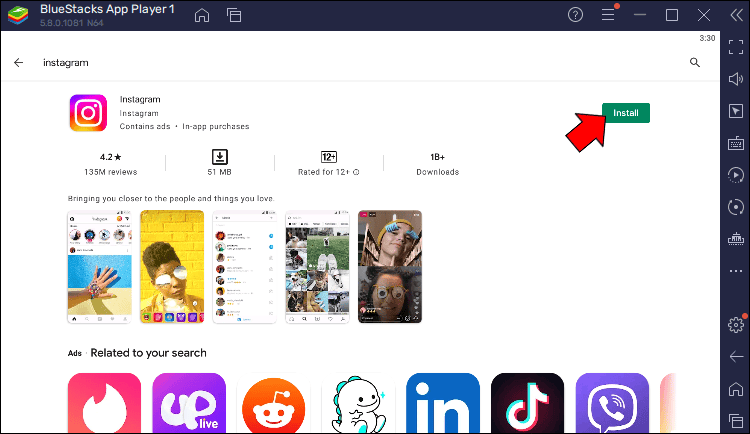The height and width of the screenshot is (434, 750).
Task: Open the live video filter screenshot
Action: pos(390,267)
